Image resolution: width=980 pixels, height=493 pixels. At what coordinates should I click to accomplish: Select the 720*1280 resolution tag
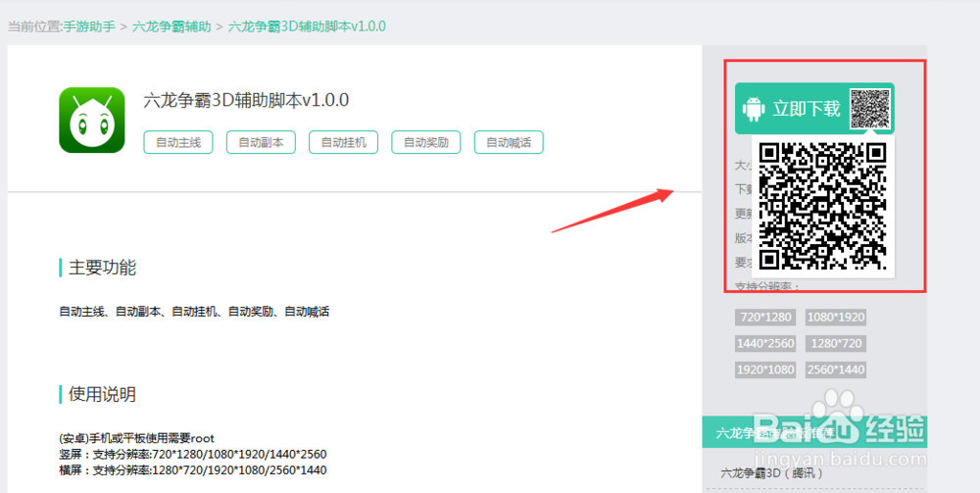765,317
